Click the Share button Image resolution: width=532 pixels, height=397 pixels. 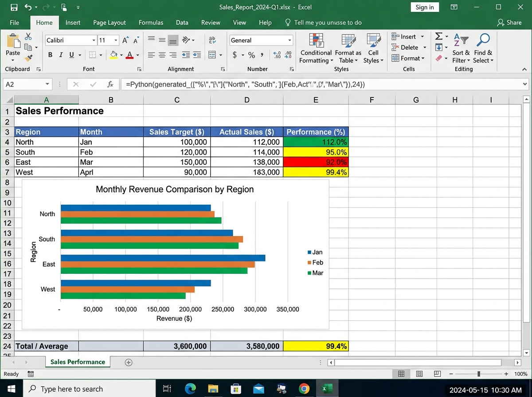pyautogui.click(x=509, y=23)
